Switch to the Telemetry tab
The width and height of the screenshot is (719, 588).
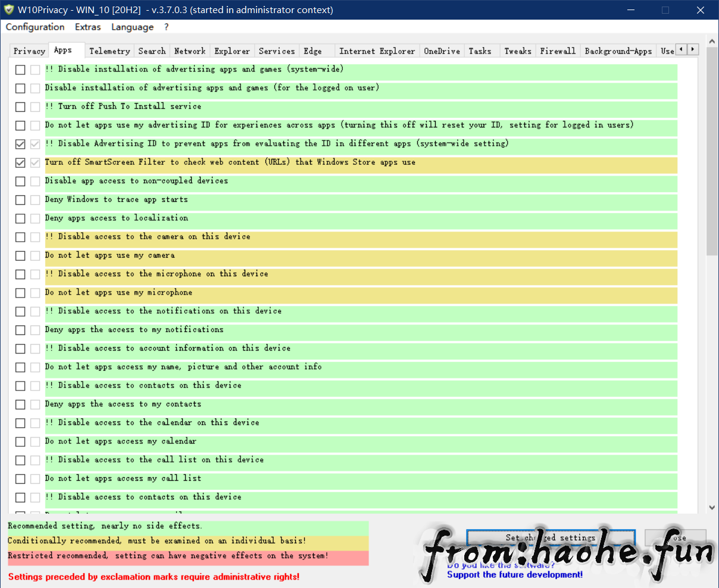110,51
